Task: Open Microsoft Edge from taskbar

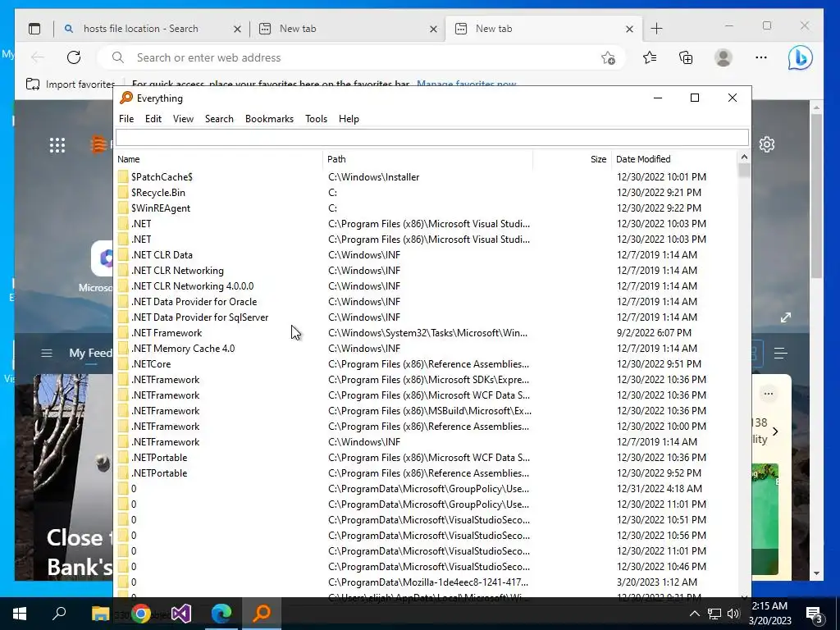Action: pos(221,614)
